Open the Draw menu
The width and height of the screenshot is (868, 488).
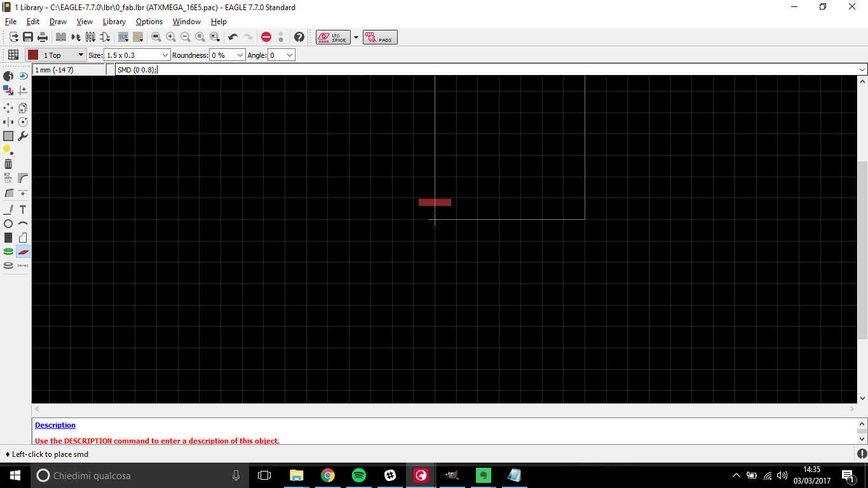58,22
